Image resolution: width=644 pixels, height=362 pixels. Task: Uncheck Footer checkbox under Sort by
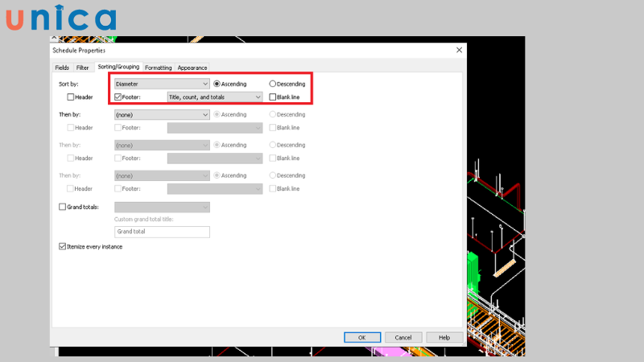(x=118, y=97)
